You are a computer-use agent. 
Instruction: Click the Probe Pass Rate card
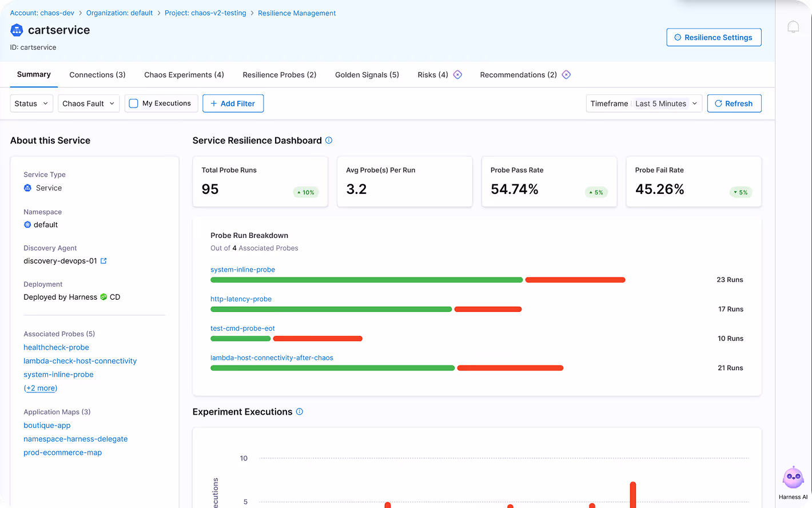pos(549,181)
